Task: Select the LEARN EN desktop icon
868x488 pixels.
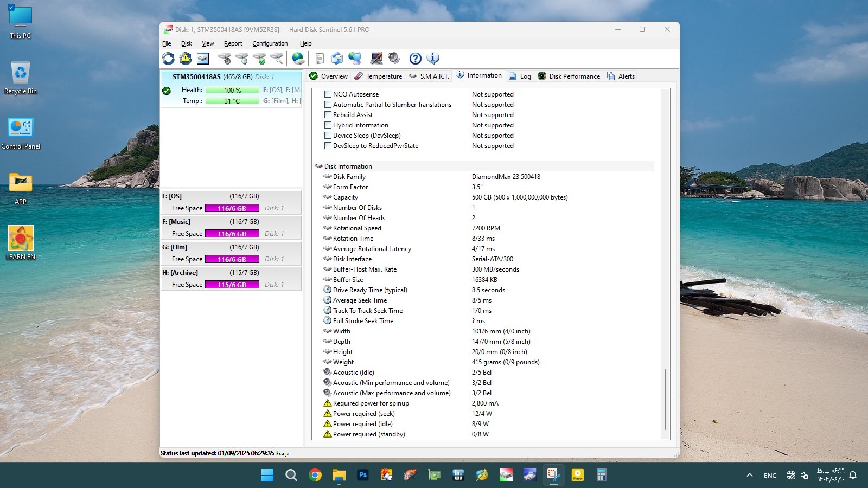Action: point(21,243)
